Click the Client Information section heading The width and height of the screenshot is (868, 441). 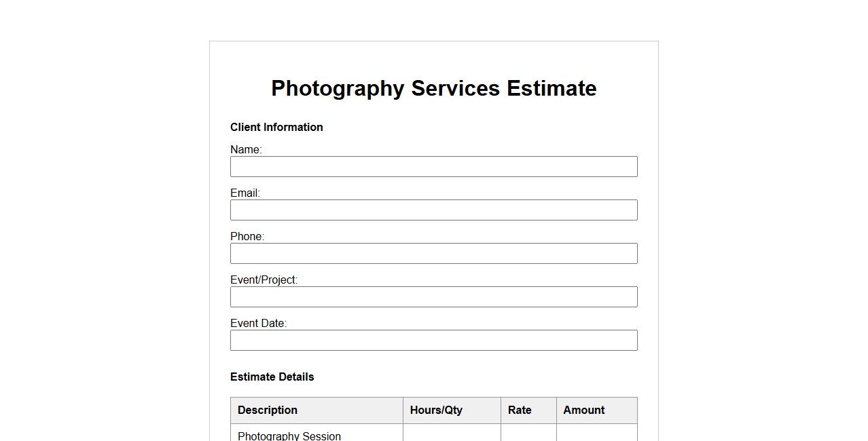(276, 128)
